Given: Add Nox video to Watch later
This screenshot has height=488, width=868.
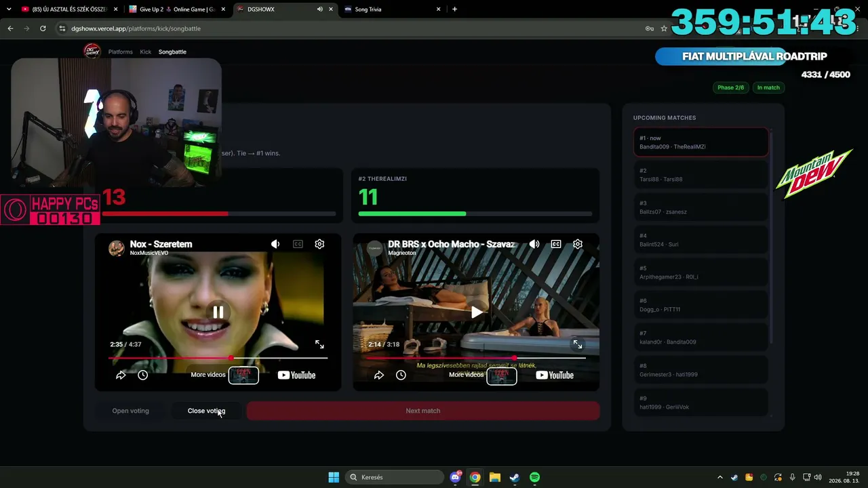Looking at the screenshot, I should click(x=143, y=375).
